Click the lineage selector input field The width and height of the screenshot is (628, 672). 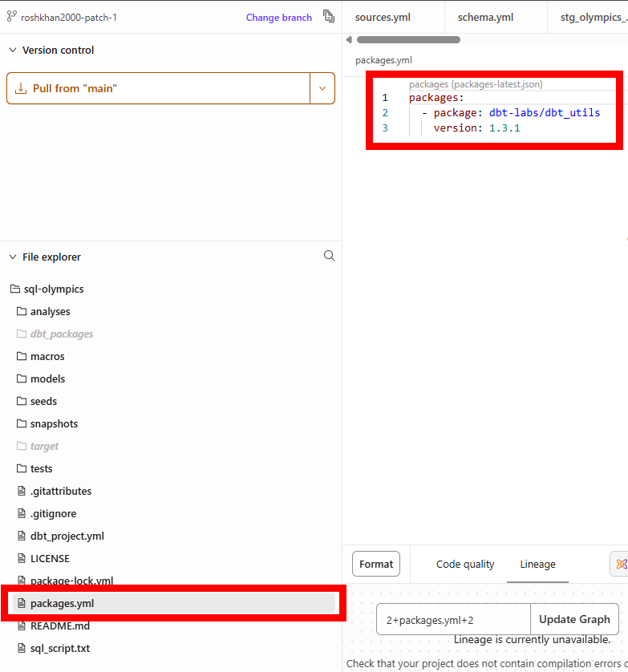[453, 619]
